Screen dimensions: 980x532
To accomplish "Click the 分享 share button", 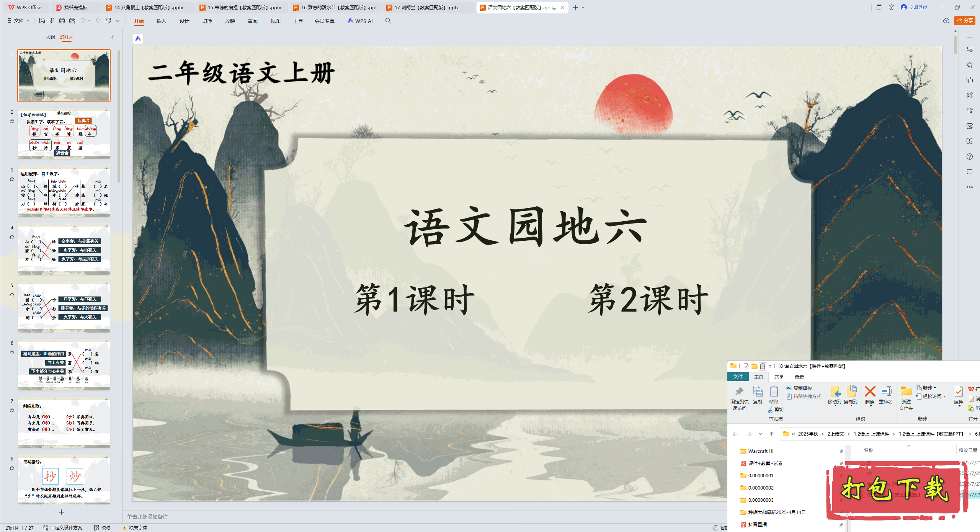I will click(964, 21).
